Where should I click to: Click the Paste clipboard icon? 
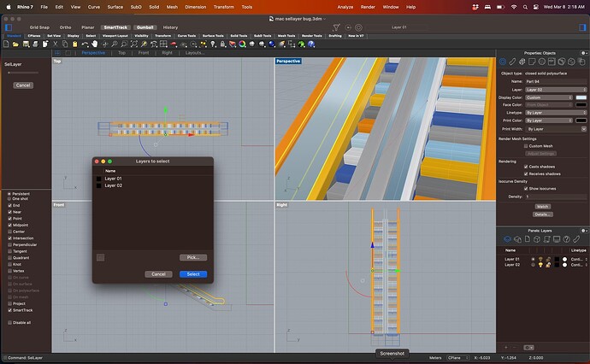75,44
